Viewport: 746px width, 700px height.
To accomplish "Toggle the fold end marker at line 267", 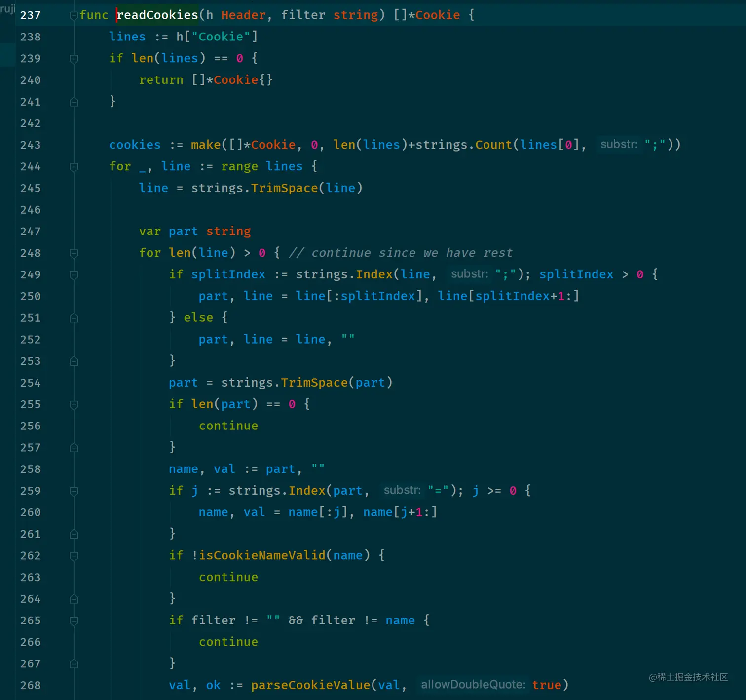I will (74, 664).
